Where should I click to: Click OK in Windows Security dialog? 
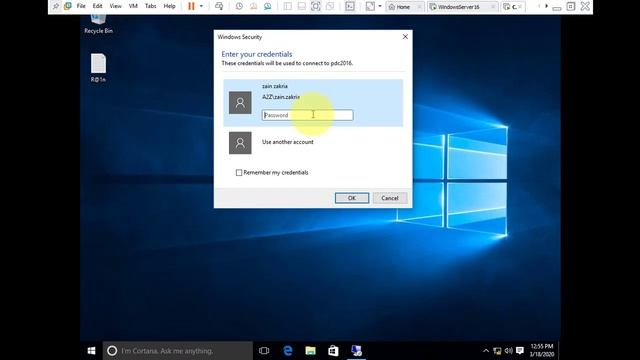(352, 198)
